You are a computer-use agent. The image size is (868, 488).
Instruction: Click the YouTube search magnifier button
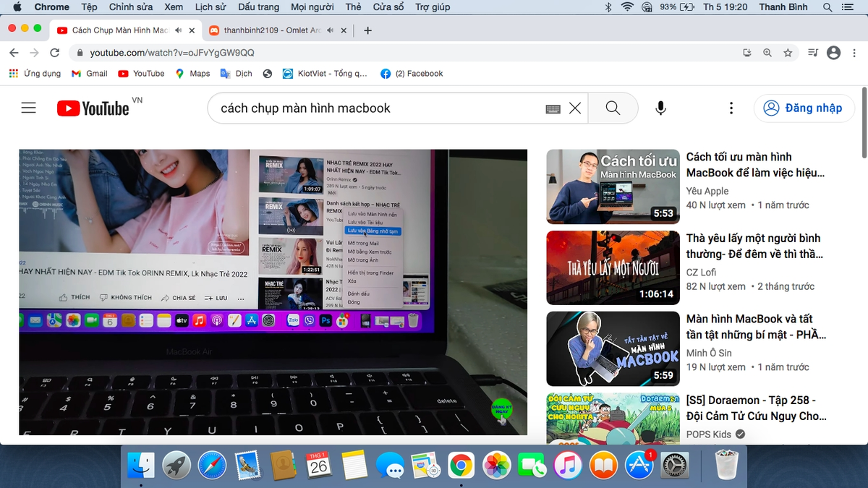(613, 108)
